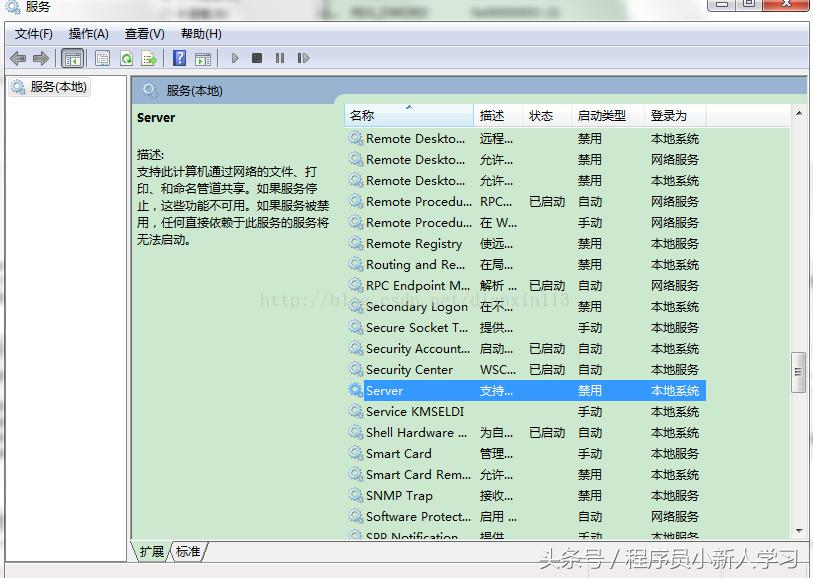This screenshot has height=578, width=813.
Task: Click the forward navigation arrow
Action: [39, 58]
